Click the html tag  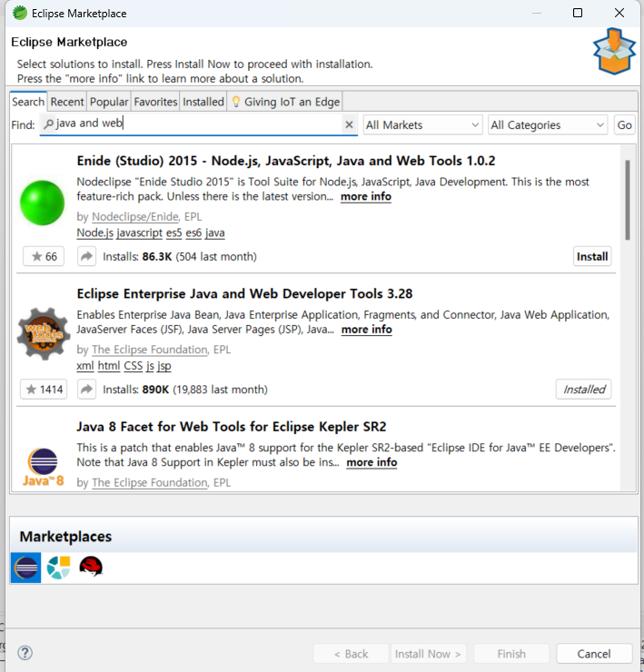(x=109, y=366)
